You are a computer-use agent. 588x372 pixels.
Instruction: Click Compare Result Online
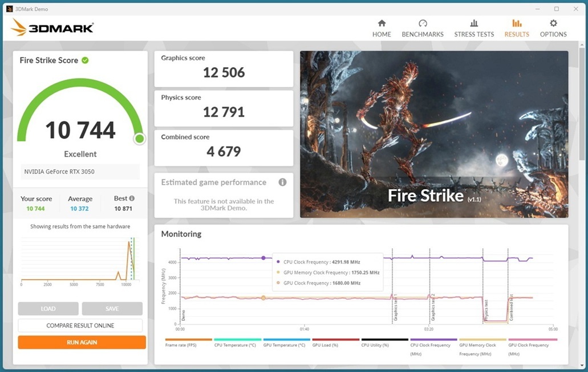[80, 325]
